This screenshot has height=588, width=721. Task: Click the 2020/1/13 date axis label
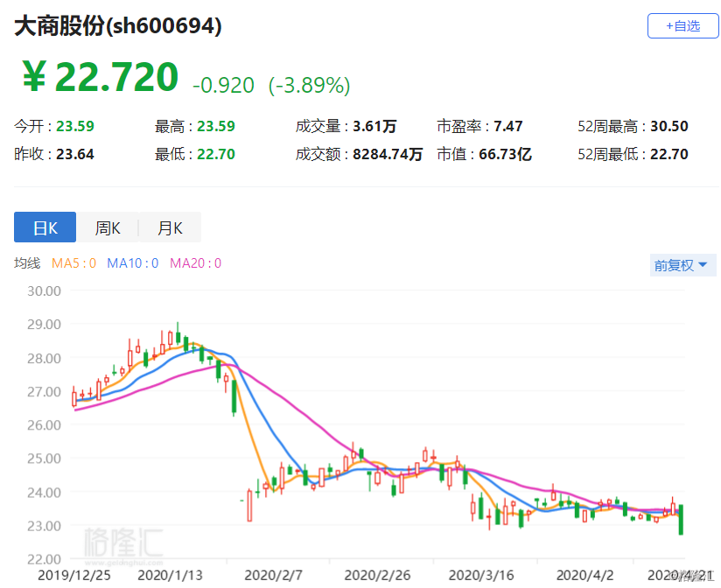(x=170, y=575)
